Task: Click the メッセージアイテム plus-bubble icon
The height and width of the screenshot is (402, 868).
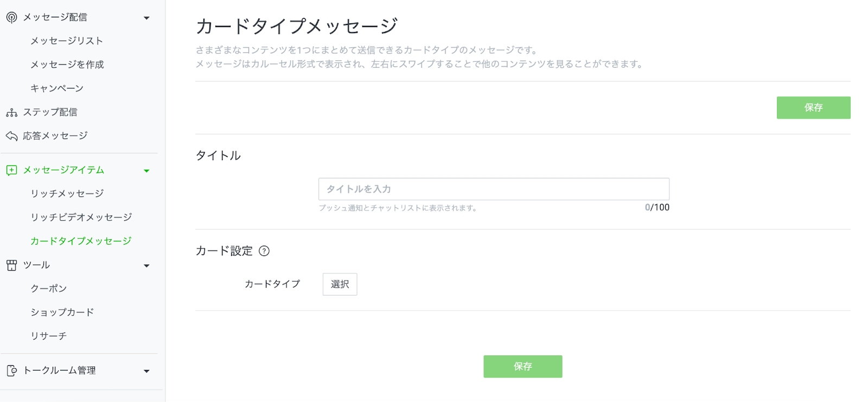Action: click(x=11, y=170)
